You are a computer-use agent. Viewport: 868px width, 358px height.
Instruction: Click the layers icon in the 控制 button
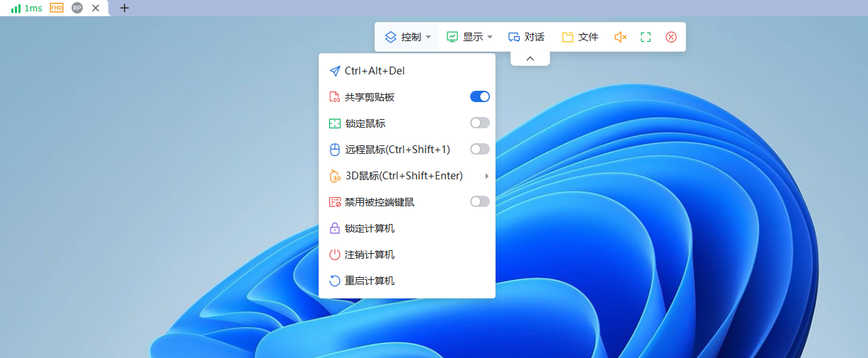(390, 37)
